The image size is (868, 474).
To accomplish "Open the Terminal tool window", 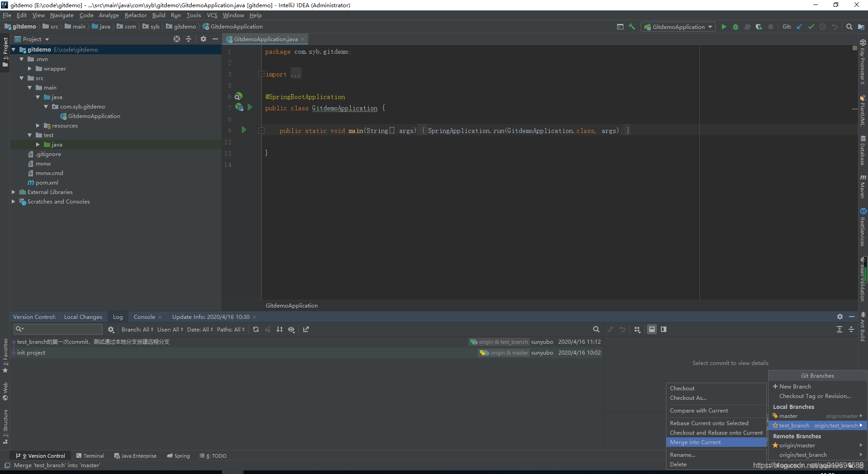I will pos(90,456).
